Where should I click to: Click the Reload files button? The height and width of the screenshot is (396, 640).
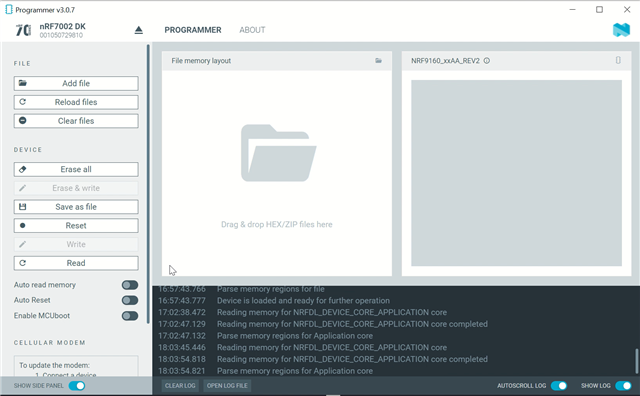pyautogui.click(x=76, y=102)
